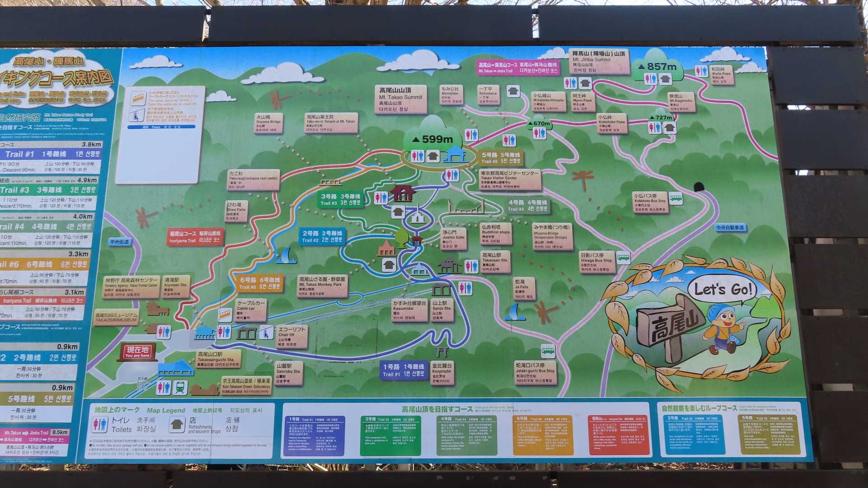Click the green train icon at bottom left

[x=180, y=387]
